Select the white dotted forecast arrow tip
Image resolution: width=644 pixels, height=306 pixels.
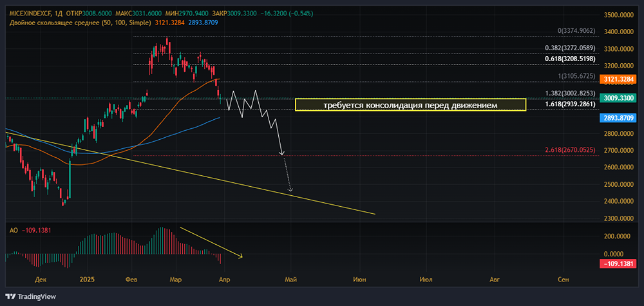pyautogui.click(x=290, y=190)
